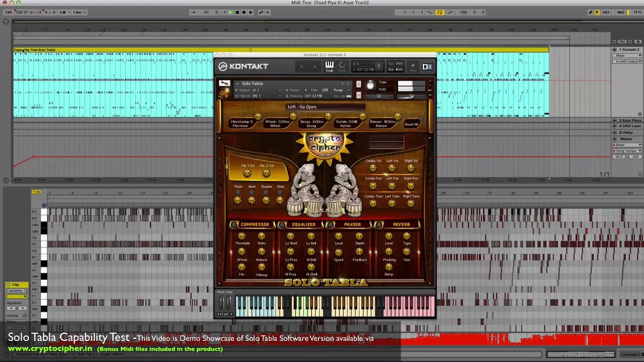The image size is (644, 362).
Task: Adjust the Tune knob in the Kontakt header
Action: point(371,85)
